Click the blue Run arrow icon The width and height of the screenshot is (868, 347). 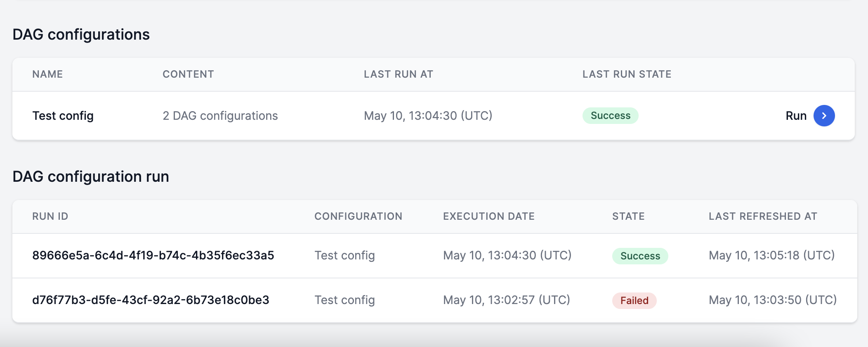point(824,116)
